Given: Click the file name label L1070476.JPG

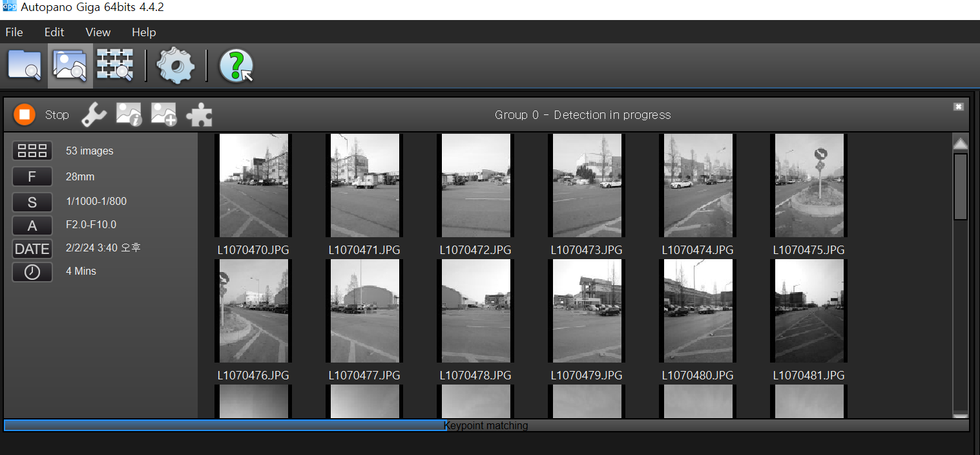Looking at the screenshot, I should coord(253,375).
